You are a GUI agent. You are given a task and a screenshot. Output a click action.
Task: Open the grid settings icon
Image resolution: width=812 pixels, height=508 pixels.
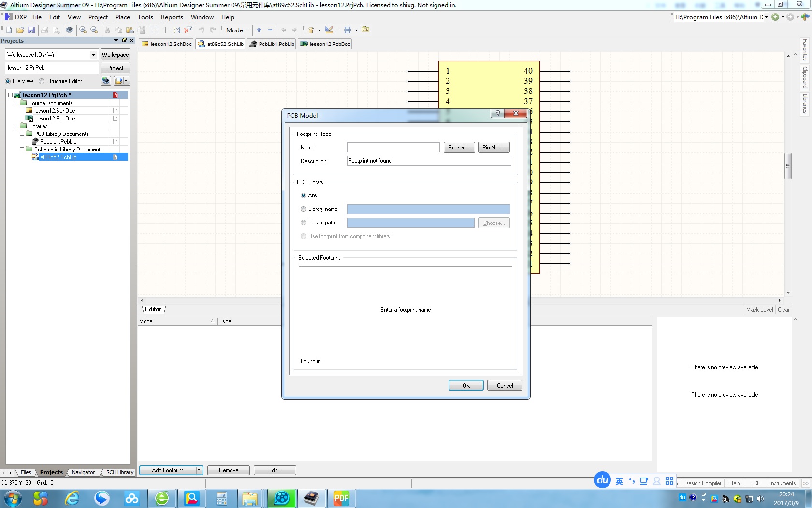tap(348, 30)
